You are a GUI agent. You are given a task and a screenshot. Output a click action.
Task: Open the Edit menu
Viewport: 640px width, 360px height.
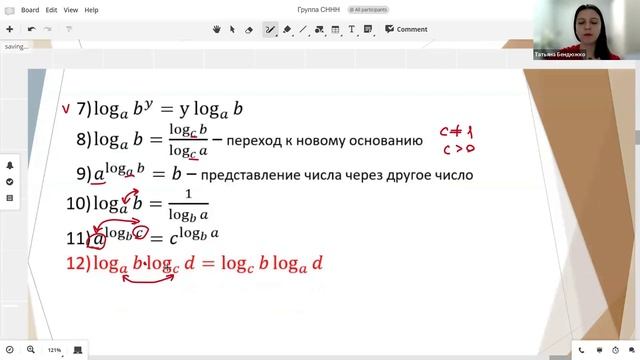pos(51,10)
